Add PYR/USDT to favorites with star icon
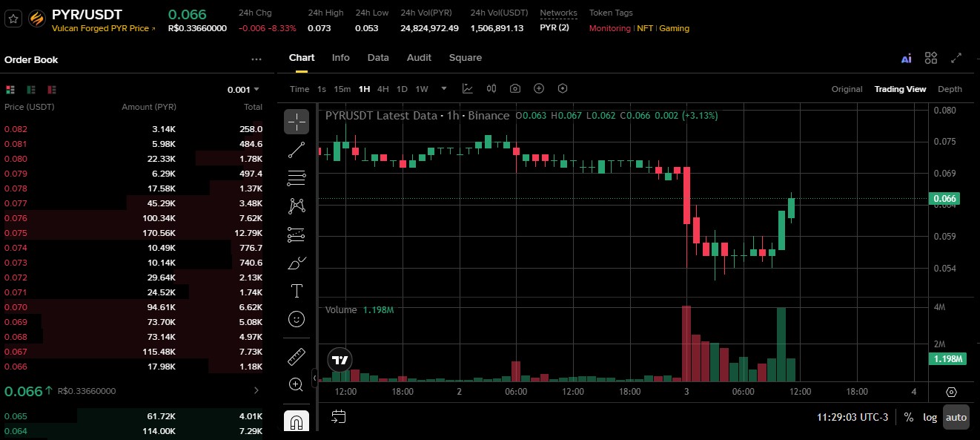This screenshot has width=980, height=440. 13,19
